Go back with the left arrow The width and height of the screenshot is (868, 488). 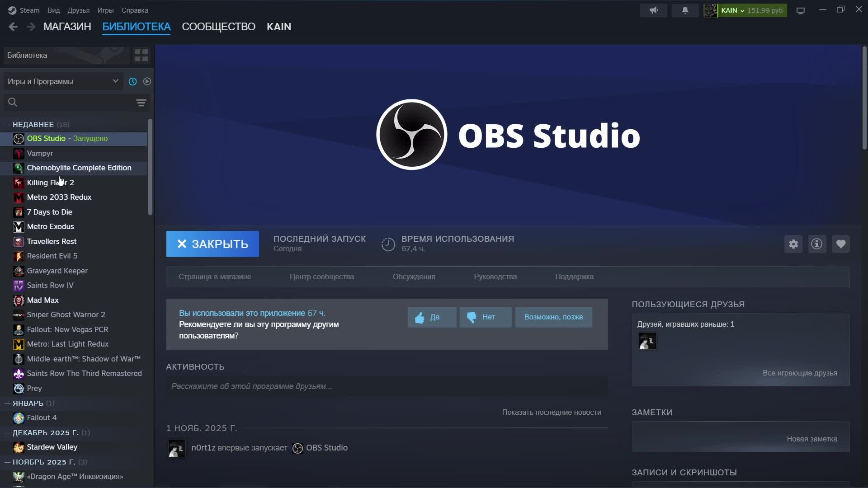pos(13,27)
